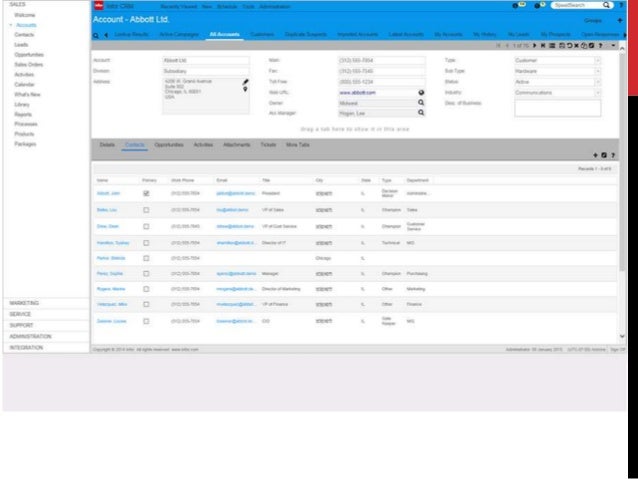Viewport: 638px width, 479px height.
Task: Switch to the Customers group tab
Action: pos(262,34)
